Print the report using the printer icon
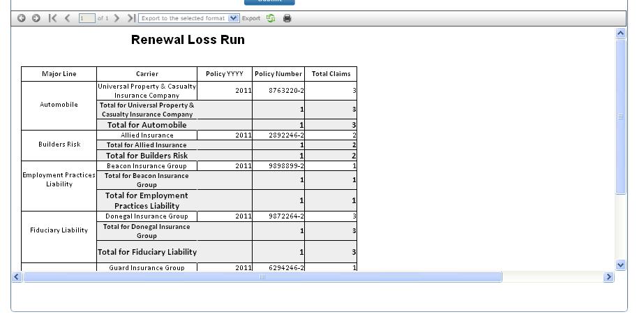The height and width of the screenshot is (319, 644). pyautogui.click(x=287, y=18)
